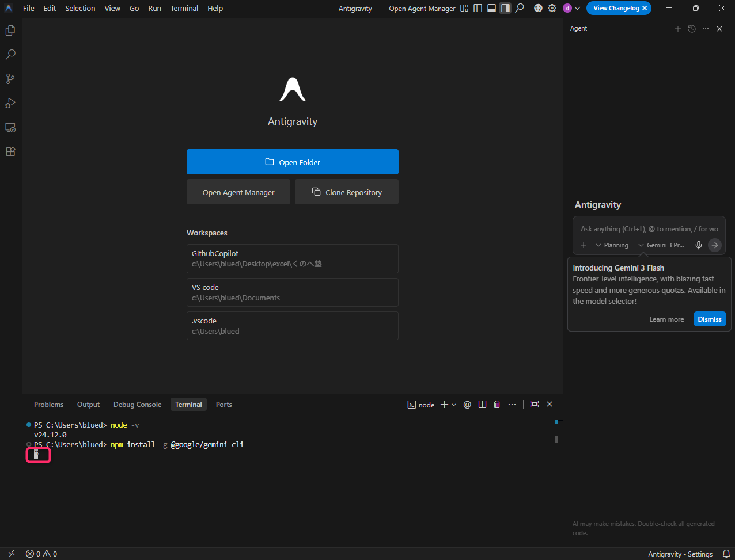Switch to the Debug Console tab
735x560 pixels.
137,405
